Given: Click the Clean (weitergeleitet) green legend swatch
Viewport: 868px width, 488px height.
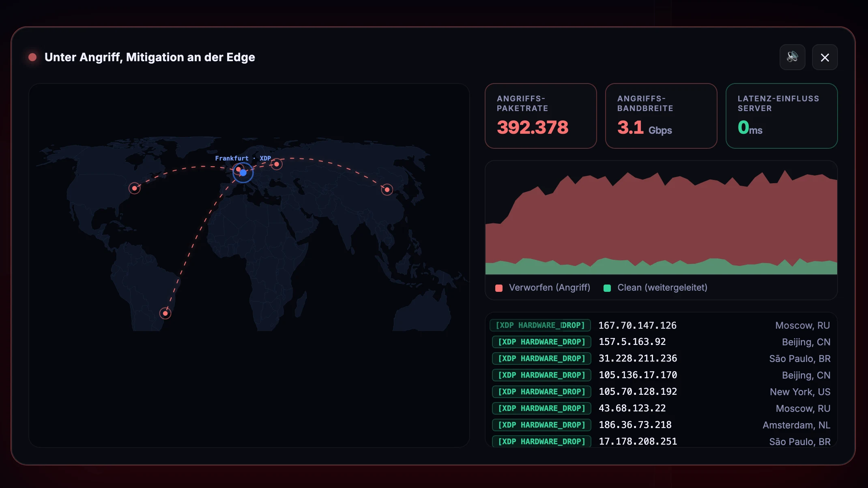Looking at the screenshot, I should pyautogui.click(x=607, y=288).
